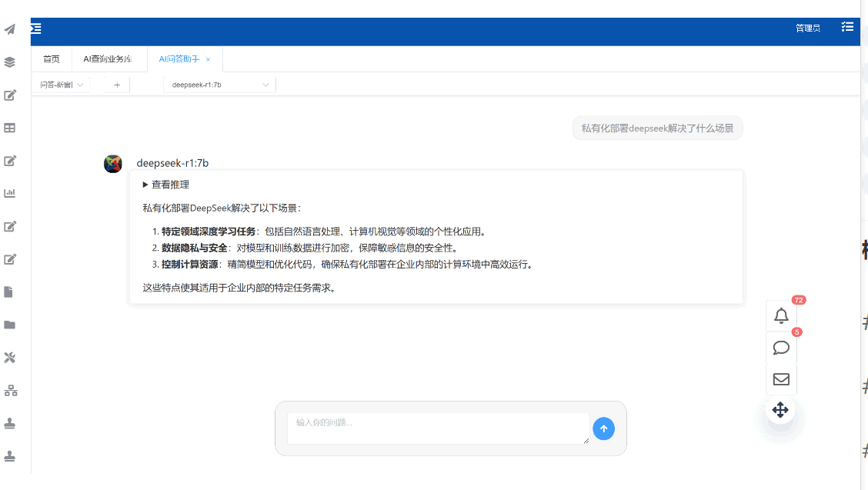Toggle the sidebar with the hamburger menu icon
The width and height of the screenshot is (868, 490).
(35, 28)
